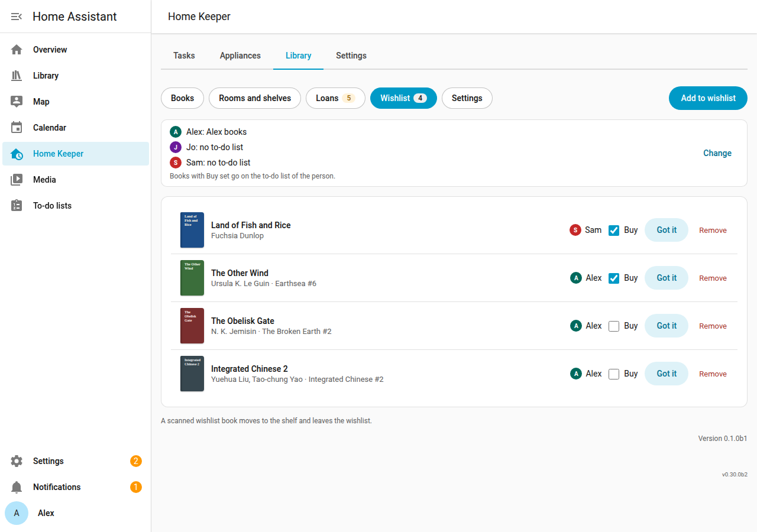Image resolution: width=757 pixels, height=532 pixels.
Task: Mark The Obelisk Gate as Got it
Action: [x=667, y=326]
